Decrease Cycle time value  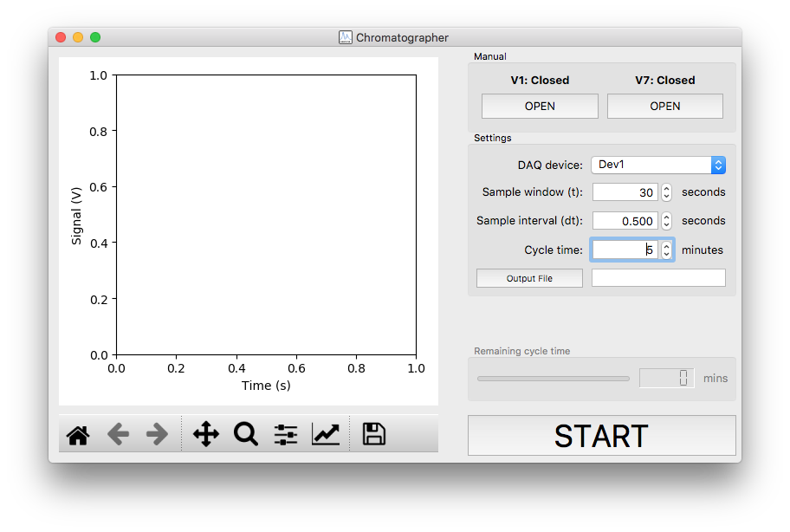pos(667,255)
